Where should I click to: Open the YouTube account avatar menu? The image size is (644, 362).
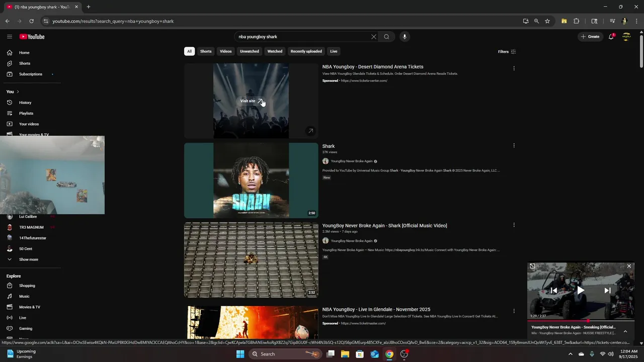626,37
